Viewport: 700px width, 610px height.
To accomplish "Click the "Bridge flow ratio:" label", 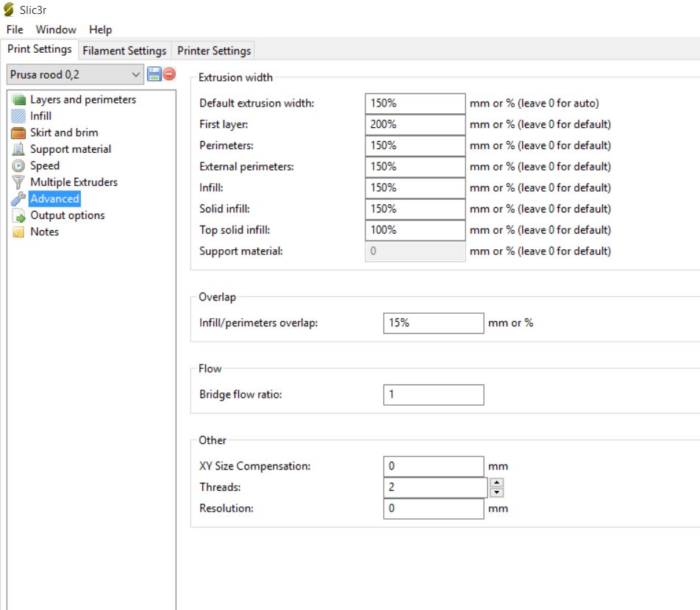I will pyautogui.click(x=240, y=395).
